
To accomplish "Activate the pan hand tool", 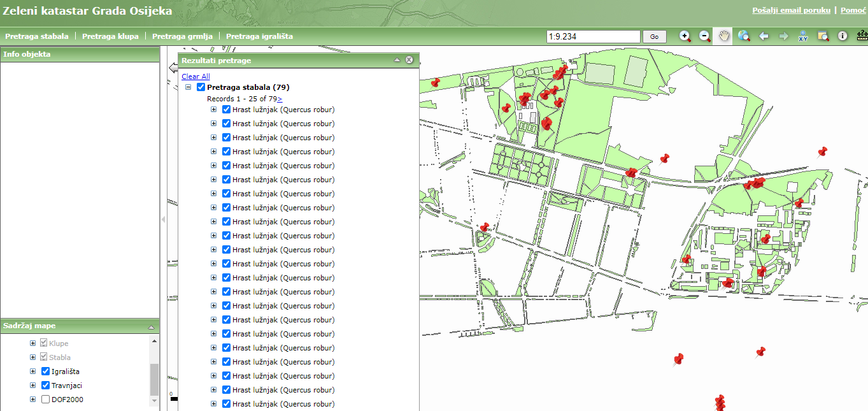I will pos(724,36).
